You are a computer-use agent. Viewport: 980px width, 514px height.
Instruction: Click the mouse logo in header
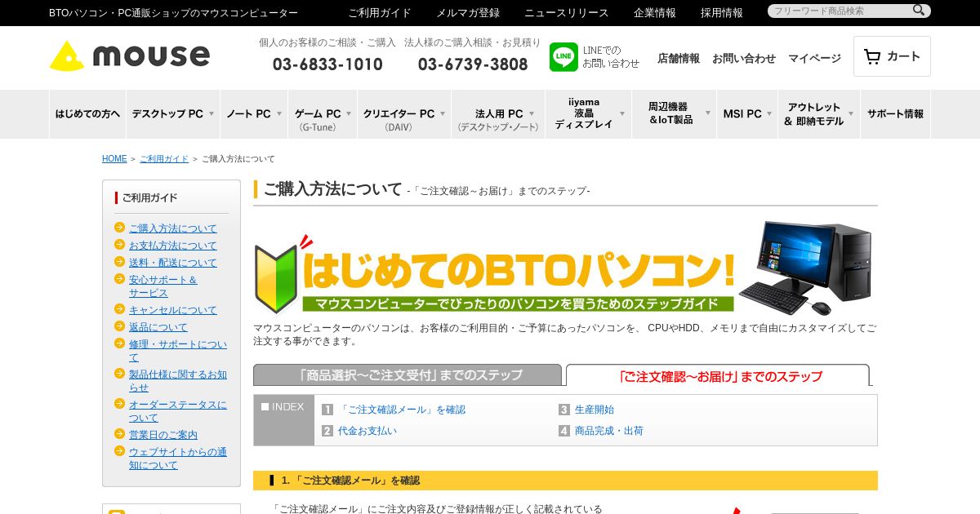point(130,56)
